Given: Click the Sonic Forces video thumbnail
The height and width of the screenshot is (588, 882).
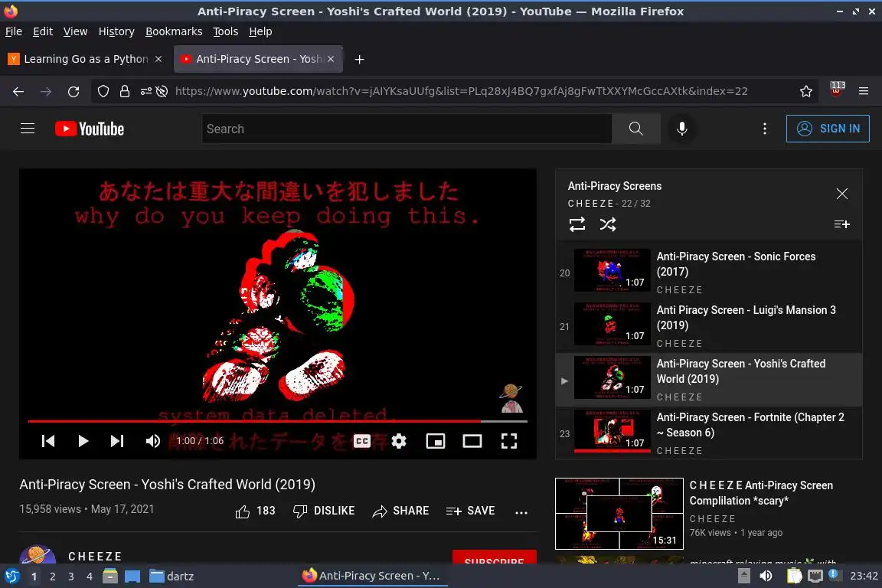Looking at the screenshot, I should tap(612, 271).
